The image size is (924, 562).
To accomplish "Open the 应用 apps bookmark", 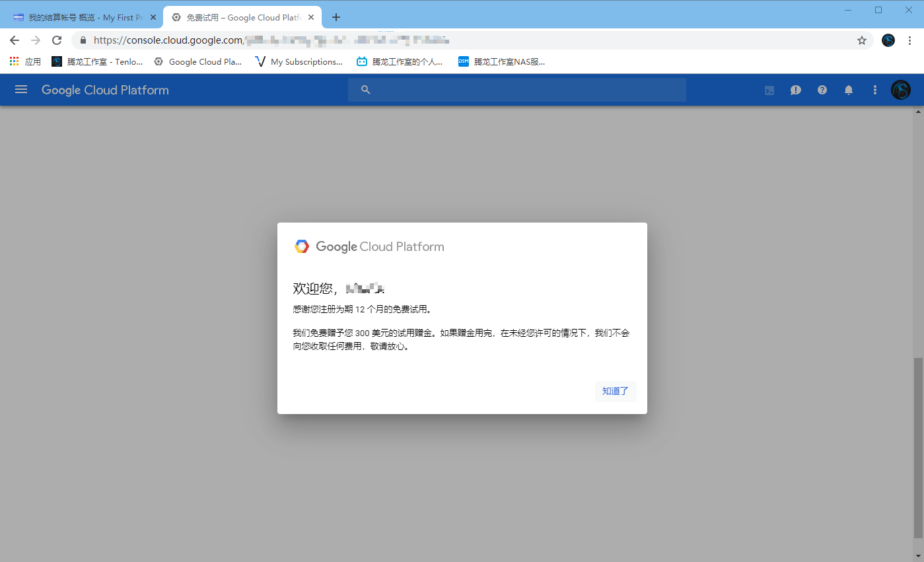I will point(25,61).
